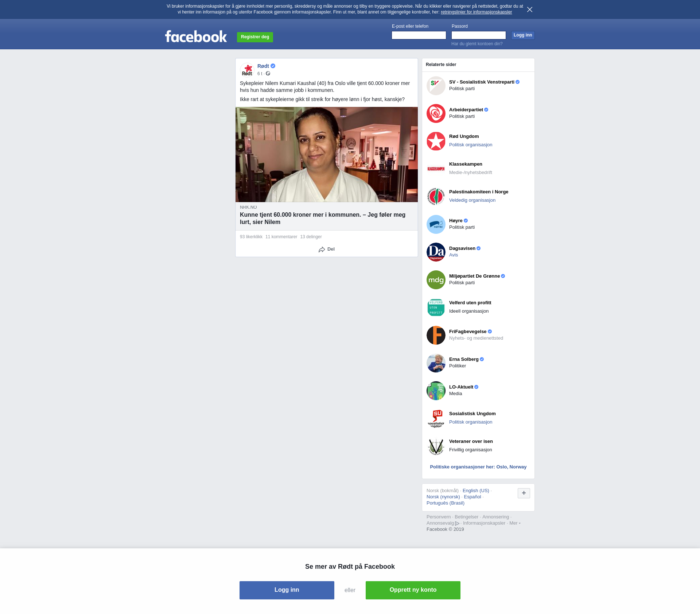Viewport: 700px width, 614px height.
Task: Open Veteraner over isen page name
Action: point(471,441)
